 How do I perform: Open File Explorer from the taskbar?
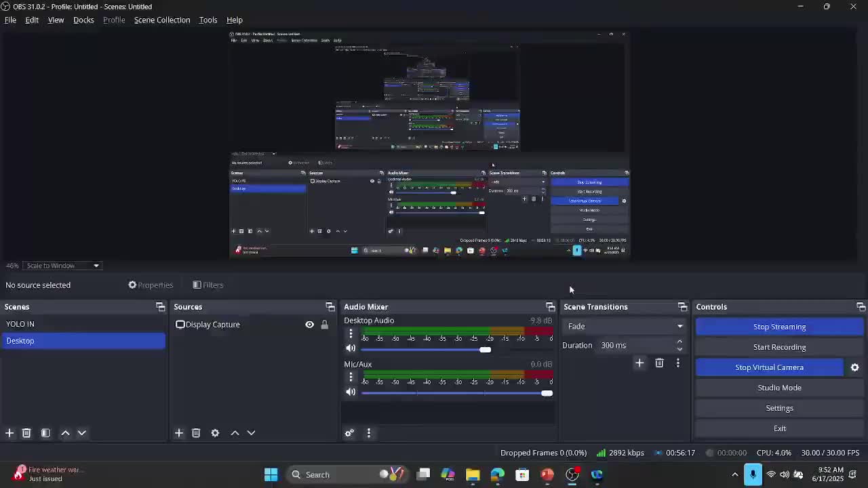[x=473, y=474]
